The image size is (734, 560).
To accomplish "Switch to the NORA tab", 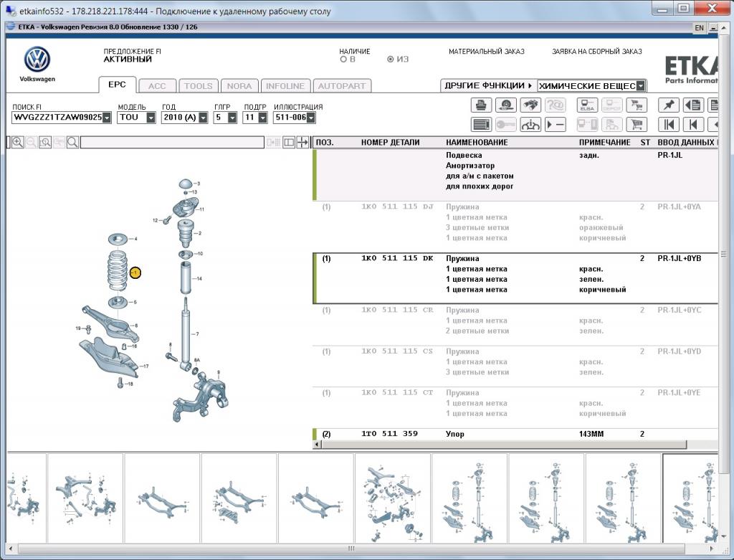I will [239, 86].
